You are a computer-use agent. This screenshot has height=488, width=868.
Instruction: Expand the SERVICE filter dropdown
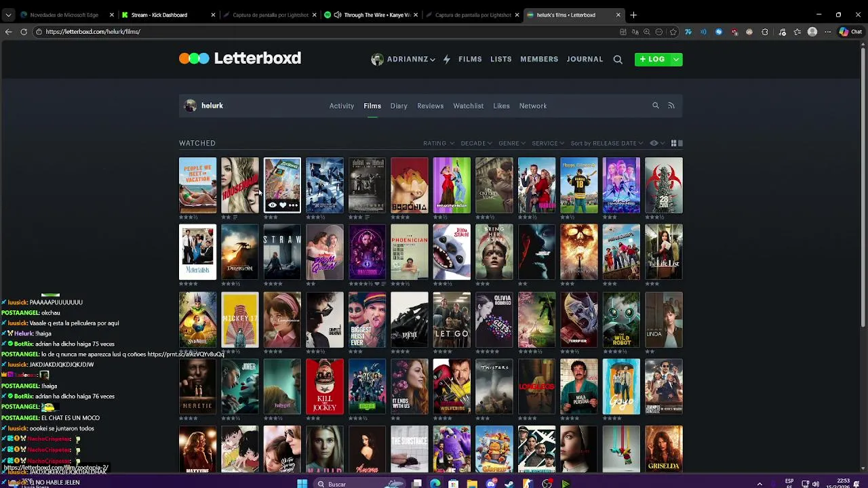(548, 143)
